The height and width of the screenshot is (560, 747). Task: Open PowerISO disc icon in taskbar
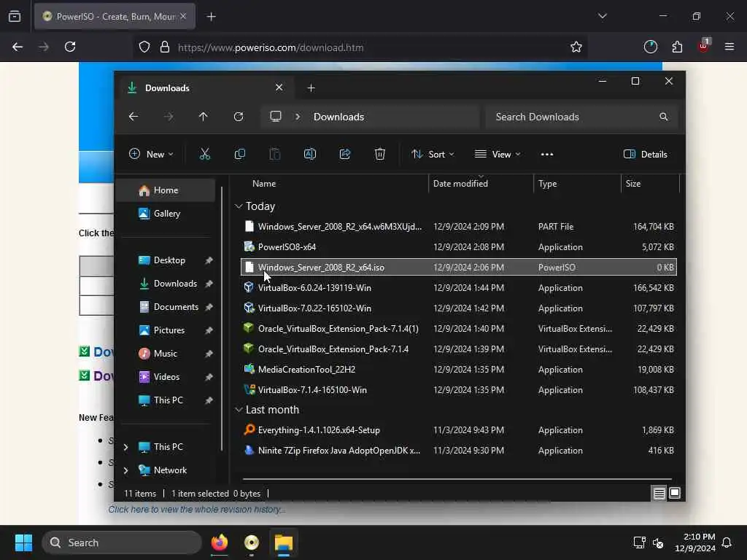pyautogui.click(x=252, y=542)
